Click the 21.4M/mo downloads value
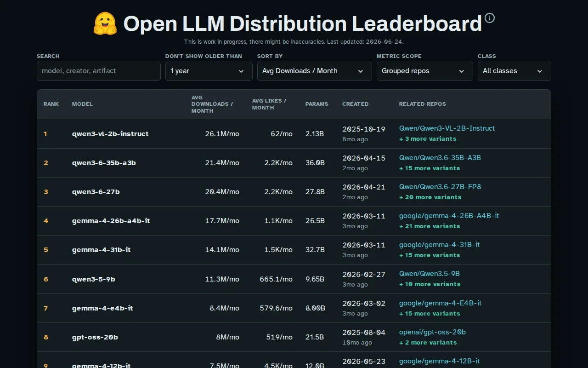The width and height of the screenshot is (588, 368). 222,163
